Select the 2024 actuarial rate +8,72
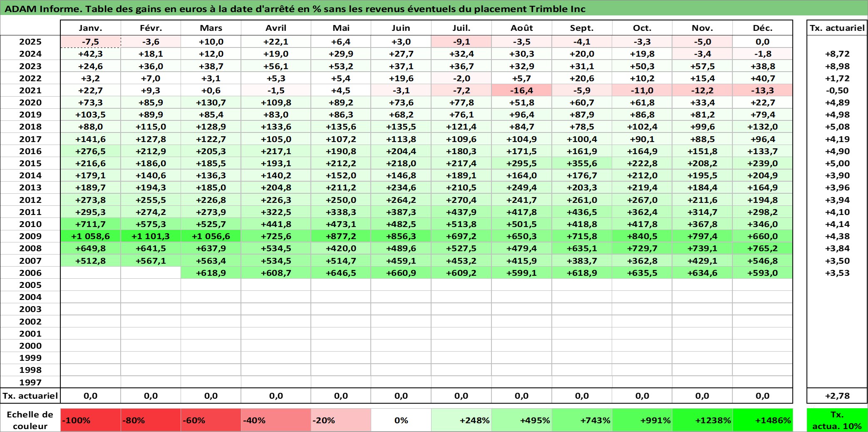 [837, 54]
